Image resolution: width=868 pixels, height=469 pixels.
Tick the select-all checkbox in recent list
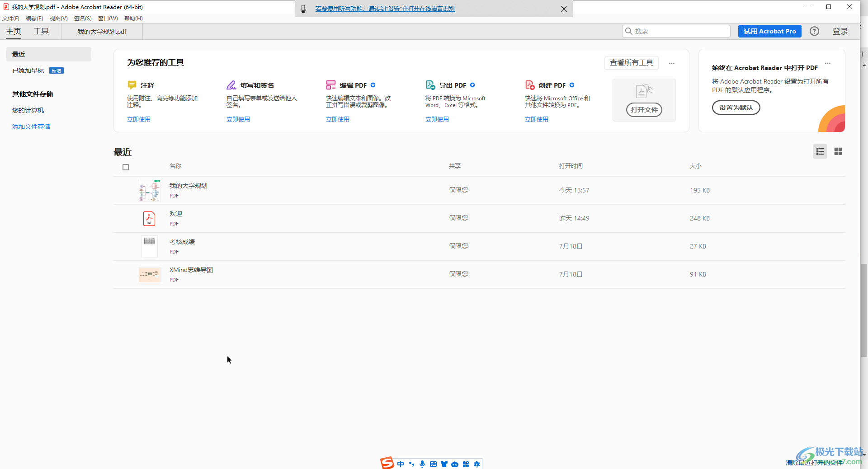click(x=126, y=167)
